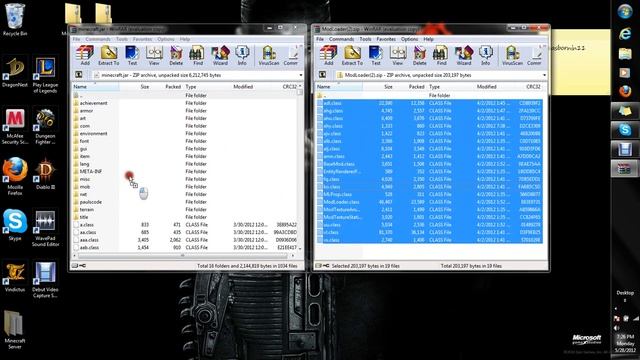Click the WinRAR taskbar button
This screenshot has width=640, height=360.
pyautogui.click(x=625, y=169)
